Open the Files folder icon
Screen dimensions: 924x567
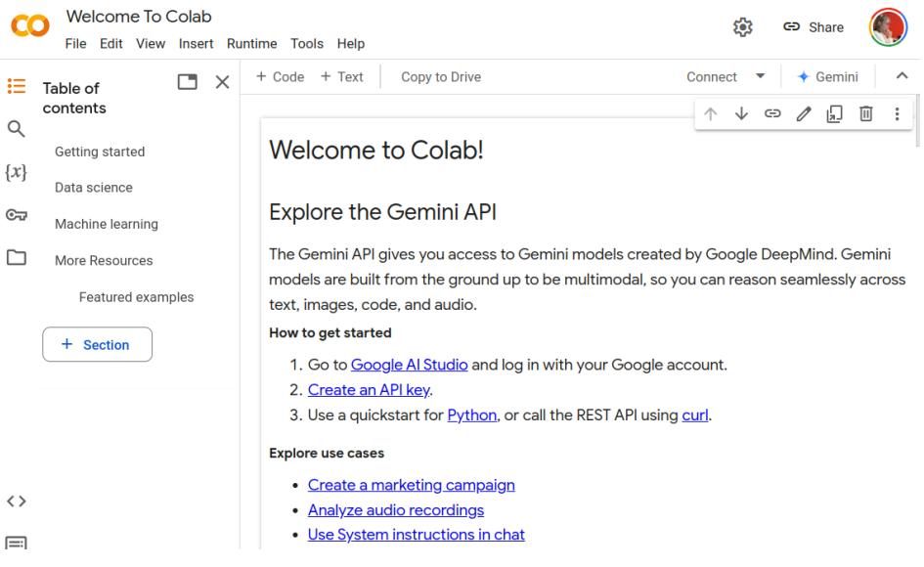pos(16,258)
